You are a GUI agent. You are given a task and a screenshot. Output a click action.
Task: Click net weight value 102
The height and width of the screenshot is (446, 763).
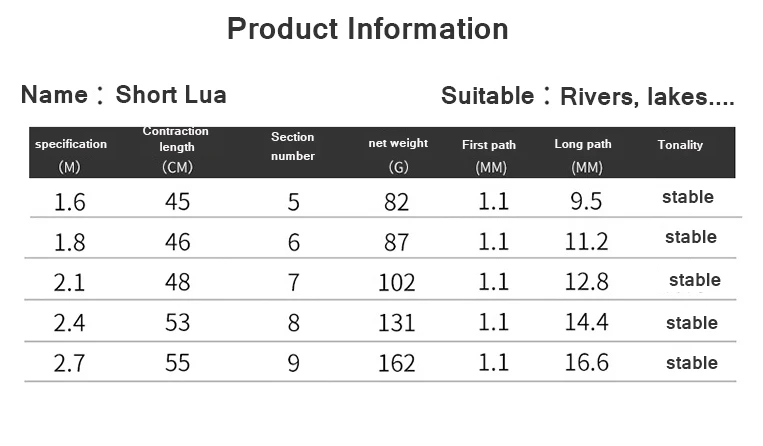(397, 283)
